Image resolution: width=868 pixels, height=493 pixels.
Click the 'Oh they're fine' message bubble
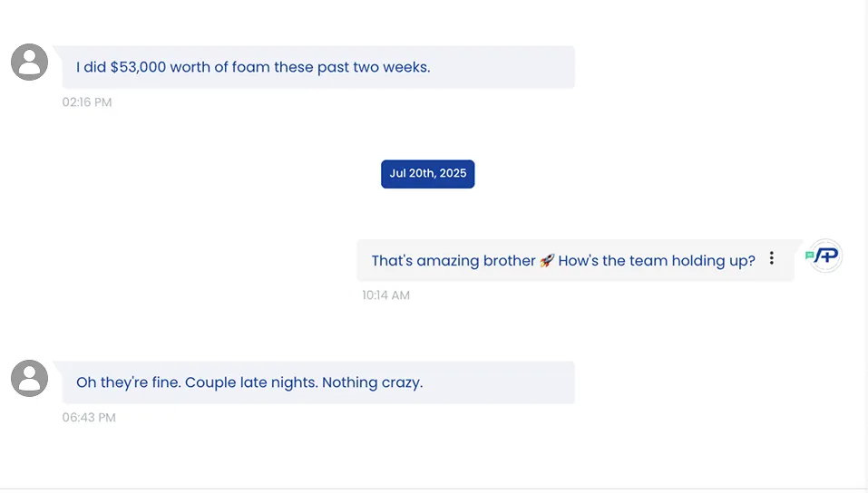pyautogui.click(x=317, y=382)
